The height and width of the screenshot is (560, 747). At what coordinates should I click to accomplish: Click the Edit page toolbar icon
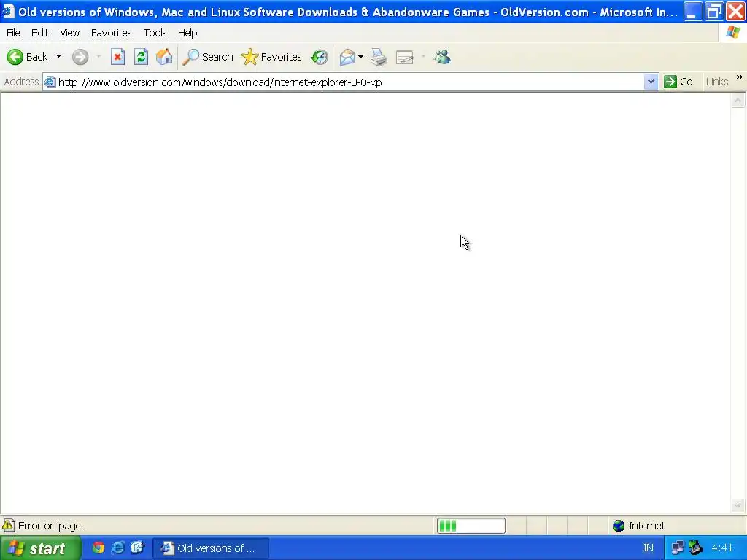pyautogui.click(x=404, y=57)
